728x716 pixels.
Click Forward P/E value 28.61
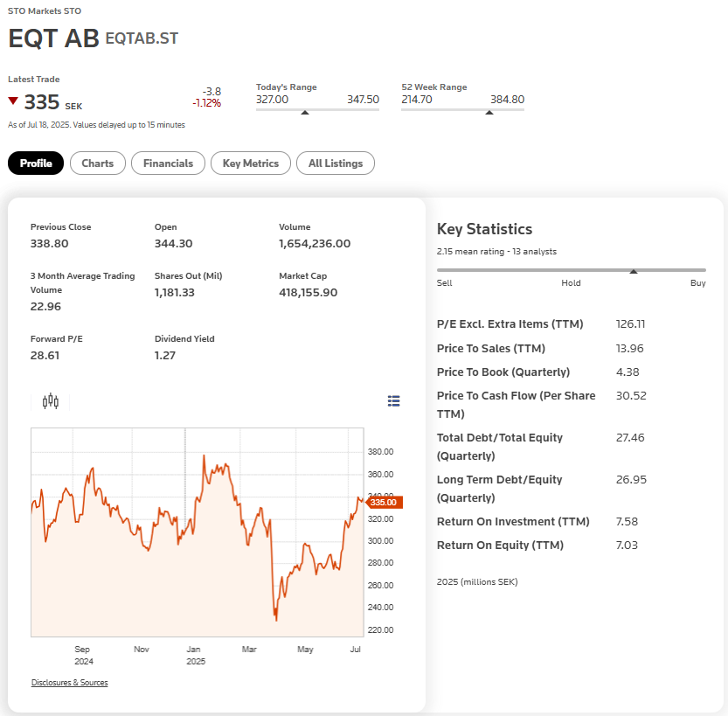pos(45,355)
